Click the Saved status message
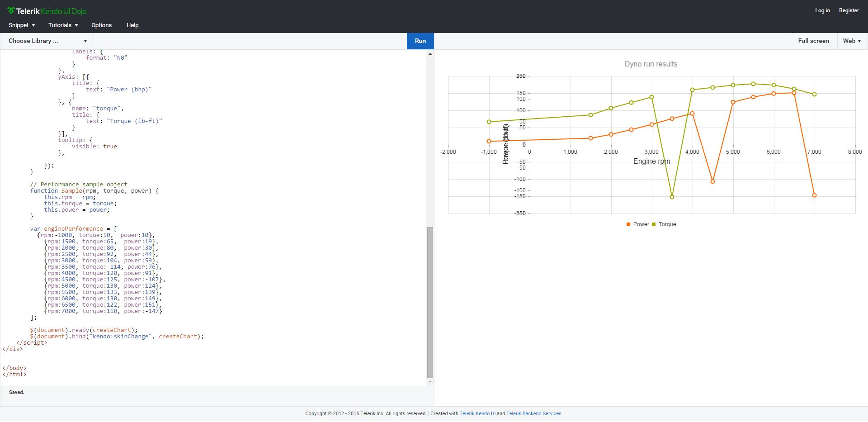The height and width of the screenshot is (422, 868). click(17, 392)
